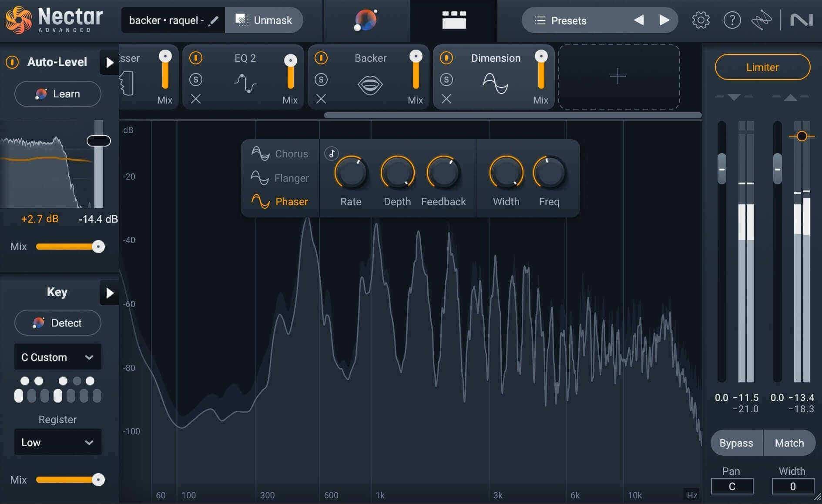This screenshot has width=822, height=504.
Task: Switch to the module chain view icon
Action: 454,20
